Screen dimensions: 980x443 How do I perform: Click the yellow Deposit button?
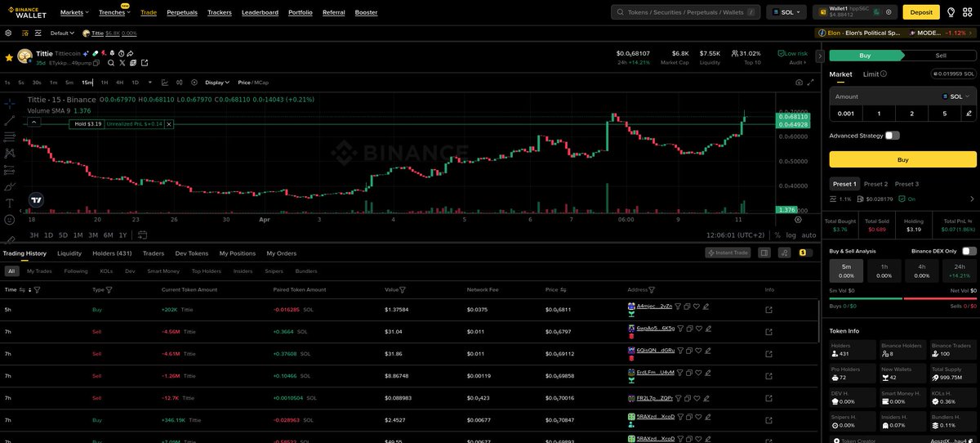click(x=920, y=12)
